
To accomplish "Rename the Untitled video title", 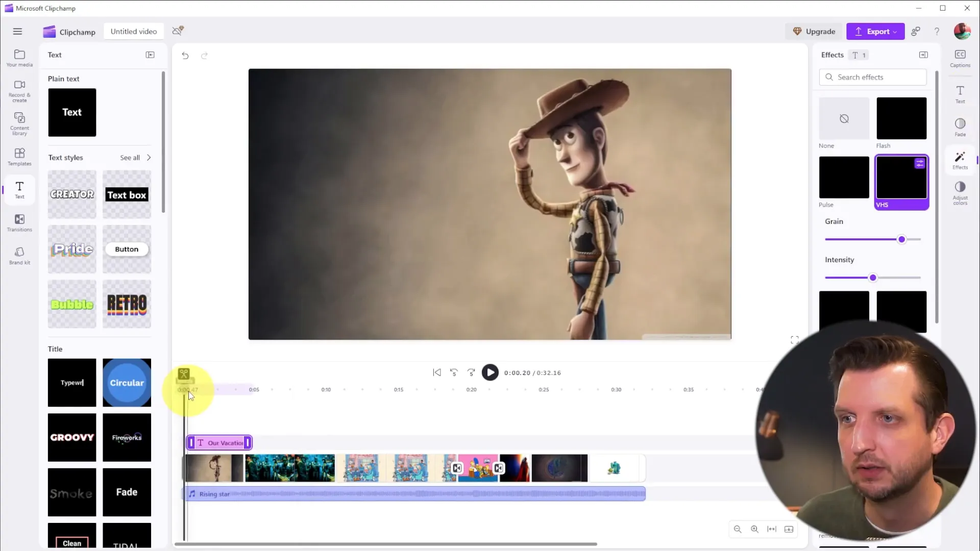I will [134, 32].
